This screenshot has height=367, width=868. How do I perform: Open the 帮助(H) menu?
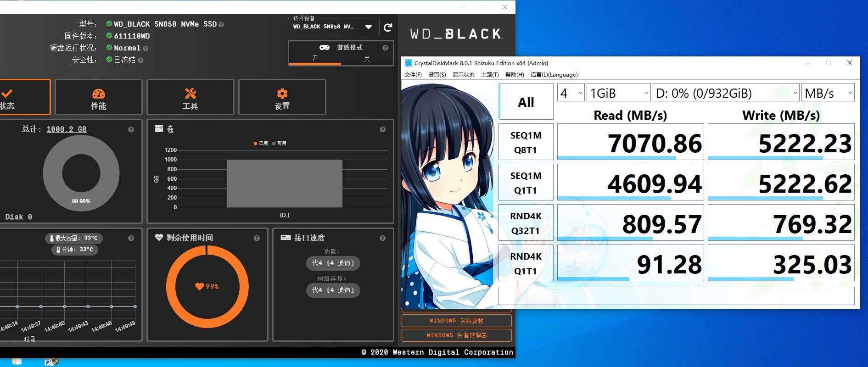click(515, 75)
